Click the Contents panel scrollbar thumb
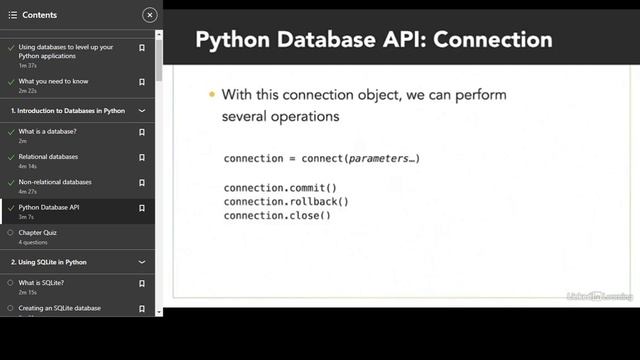Image resolution: width=640 pixels, height=360 pixels. point(159,60)
